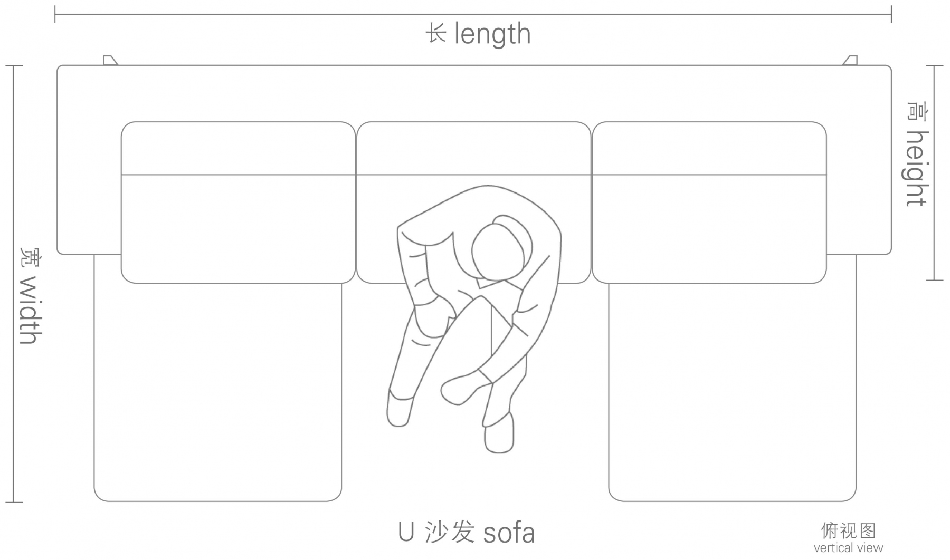Click the '宽 width' label
The width and height of the screenshot is (950, 560).
[31, 296]
